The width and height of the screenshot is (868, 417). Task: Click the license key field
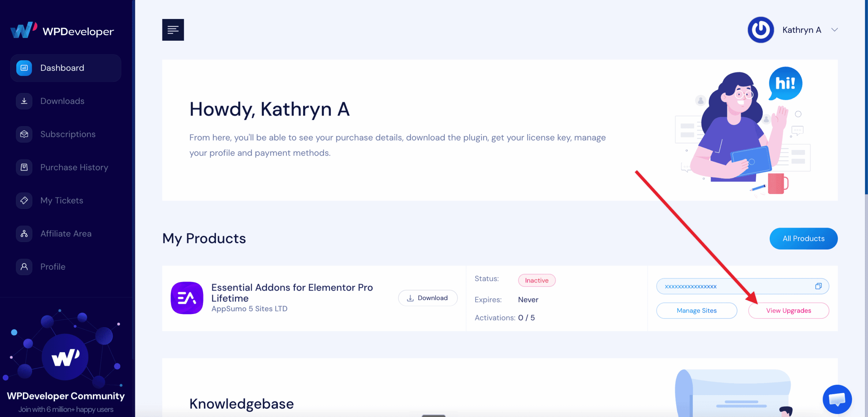pyautogui.click(x=743, y=286)
